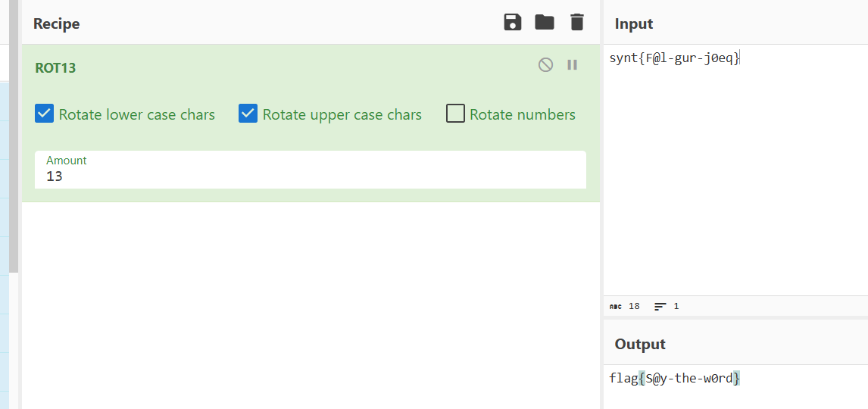868x409 pixels.
Task: Clear the recipe with the trash icon
Action: coord(577,22)
